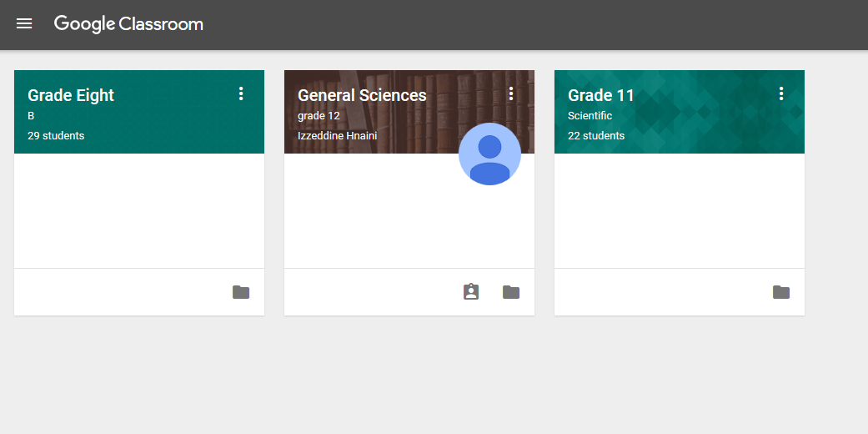Click the Google Classroom logo

pyautogui.click(x=128, y=24)
